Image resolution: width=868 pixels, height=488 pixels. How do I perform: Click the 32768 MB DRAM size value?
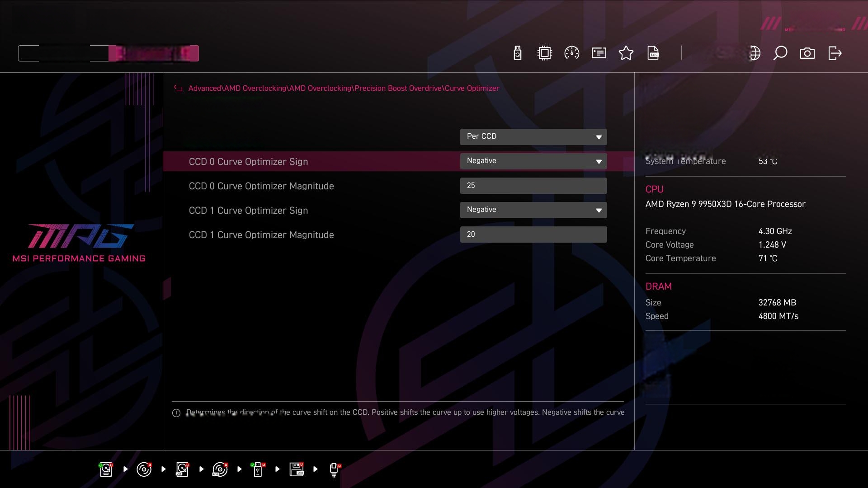pyautogui.click(x=777, y=303)
